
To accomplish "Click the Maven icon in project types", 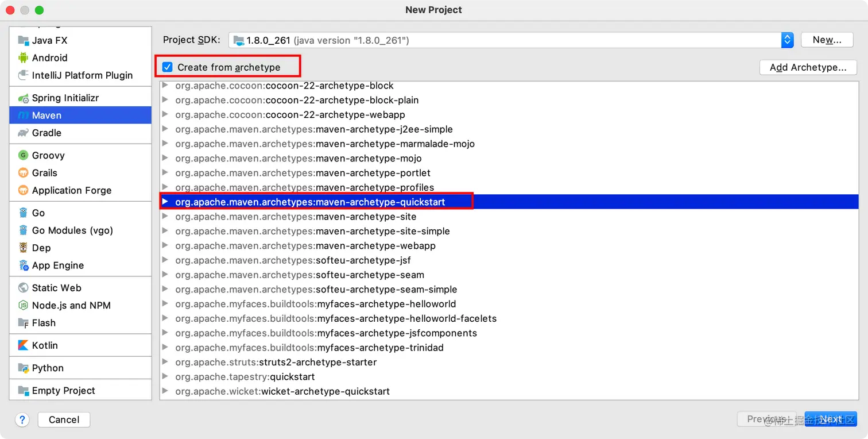I will (24, 115).
